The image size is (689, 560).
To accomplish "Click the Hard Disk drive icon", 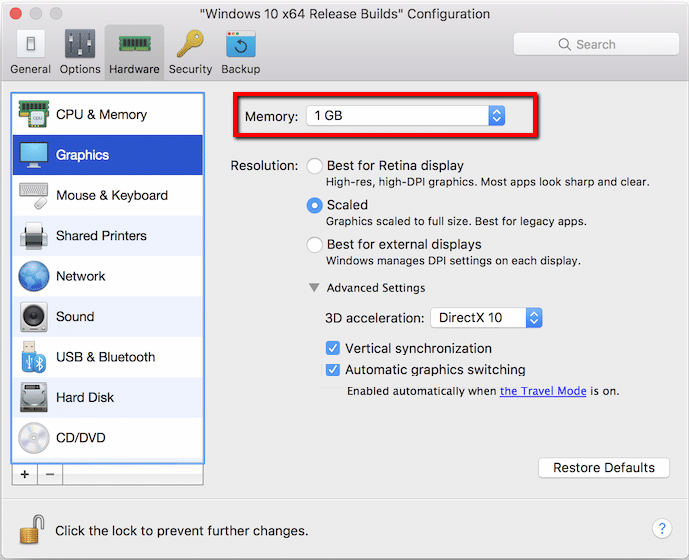I will coord(34,397).
